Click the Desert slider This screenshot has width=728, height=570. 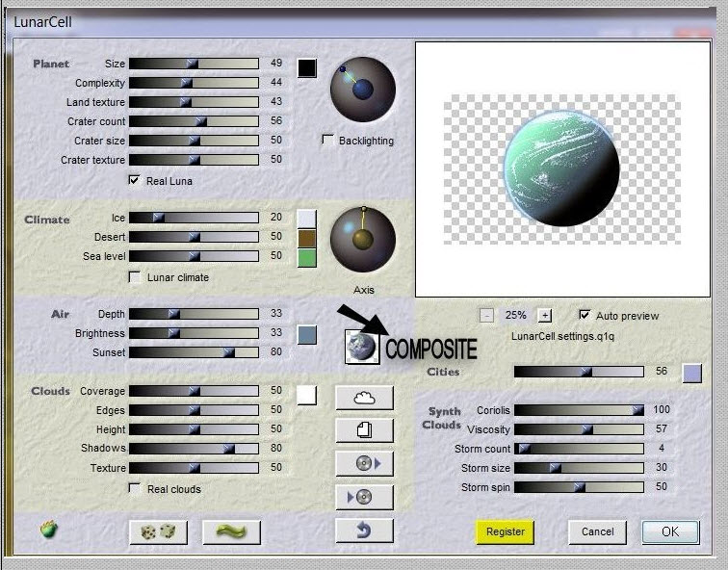pos(194,237)
